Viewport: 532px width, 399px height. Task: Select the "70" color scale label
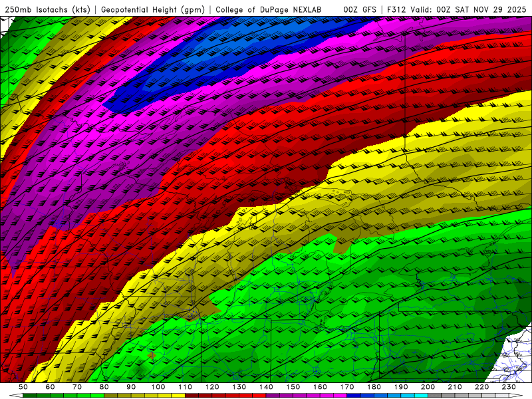click(77, 387)
